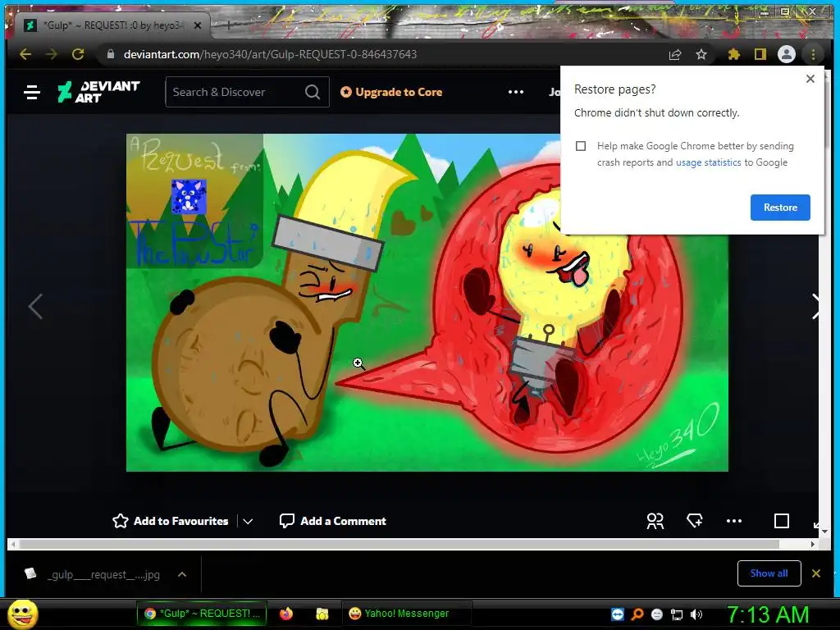Open the two-people icon under the artwork
840x630 pixels.
[x=655, y=521]
